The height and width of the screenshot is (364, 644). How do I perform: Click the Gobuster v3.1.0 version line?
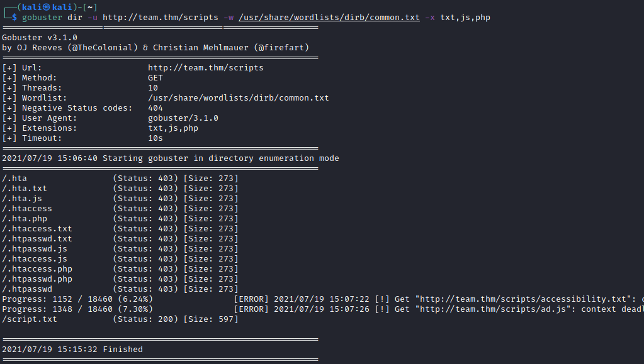40,37
